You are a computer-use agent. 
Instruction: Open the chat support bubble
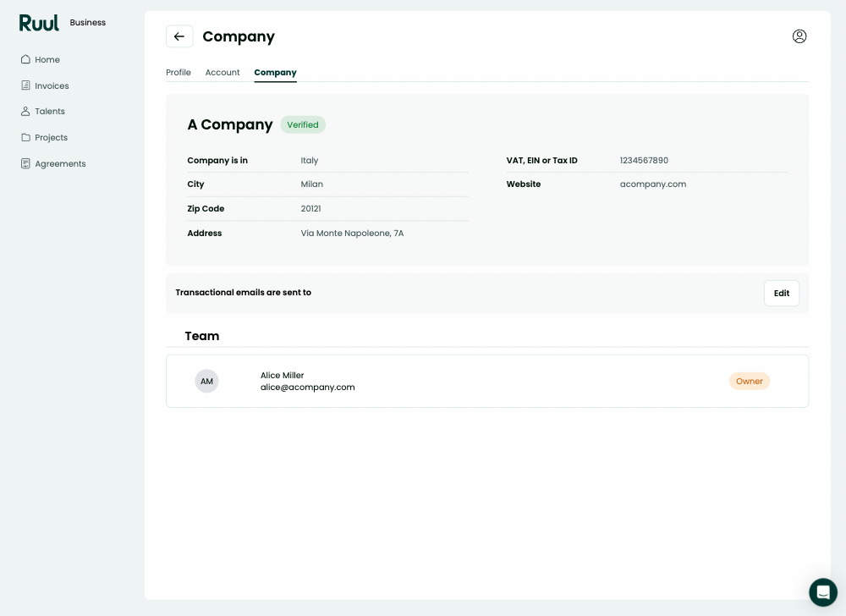(x=823, y=591)
